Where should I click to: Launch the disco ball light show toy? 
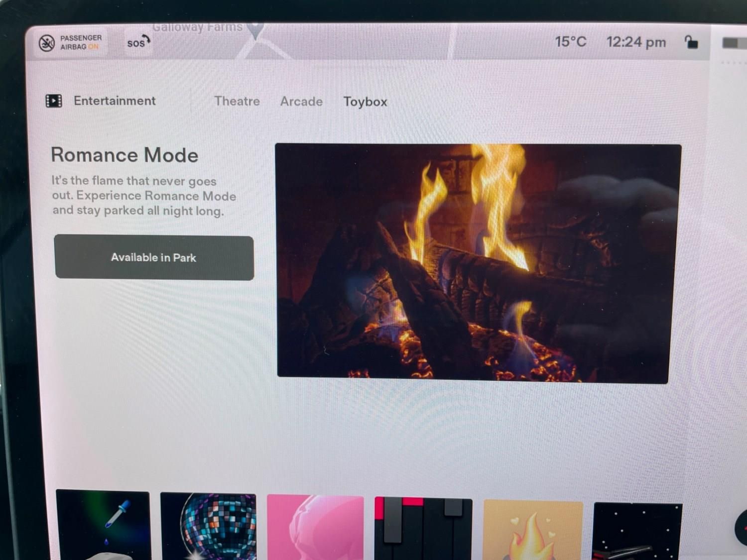tap(209, 526)
